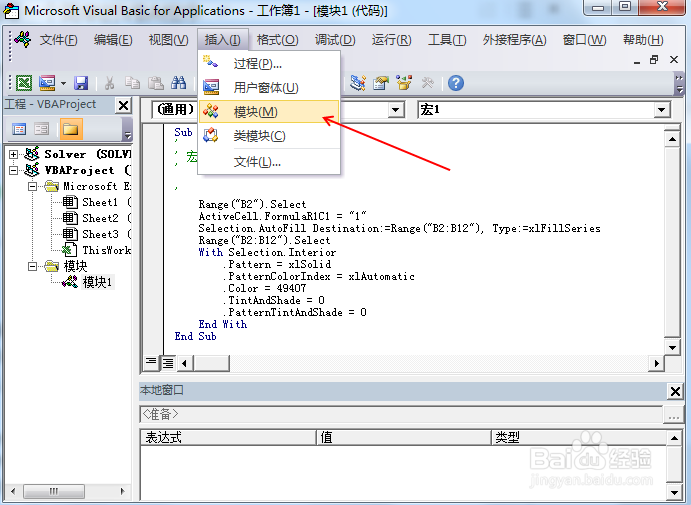Restore the inner code window
691x505 pixels.
(x=654, y=59)
